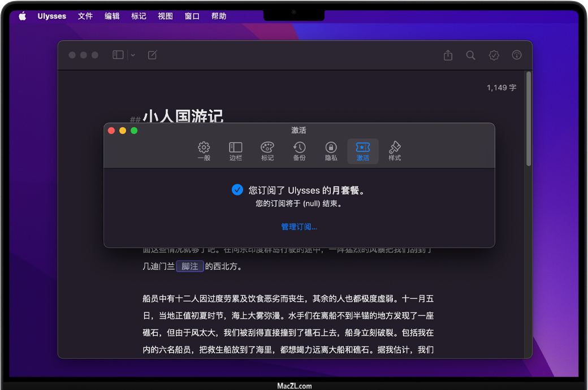Open the 视图 menu in menu bar
Screen dimensions: 588x390
165,16
